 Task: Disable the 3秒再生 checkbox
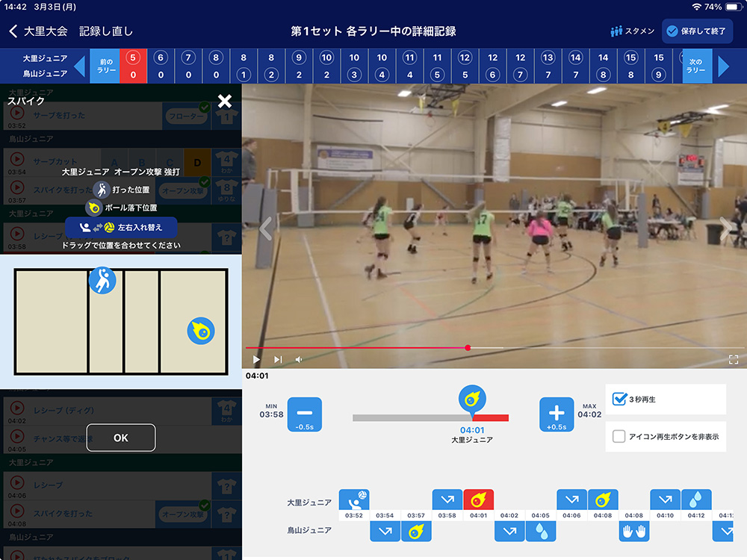pos(619,399)
